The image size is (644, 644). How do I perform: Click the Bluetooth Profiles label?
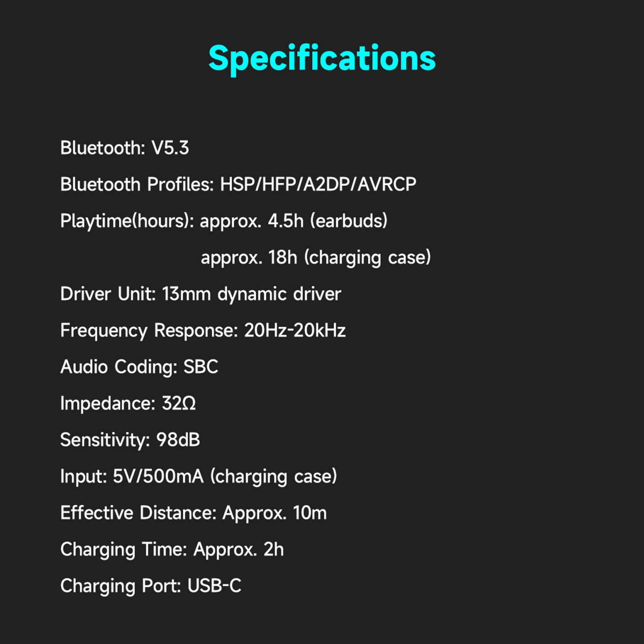(x=137, y=184)
